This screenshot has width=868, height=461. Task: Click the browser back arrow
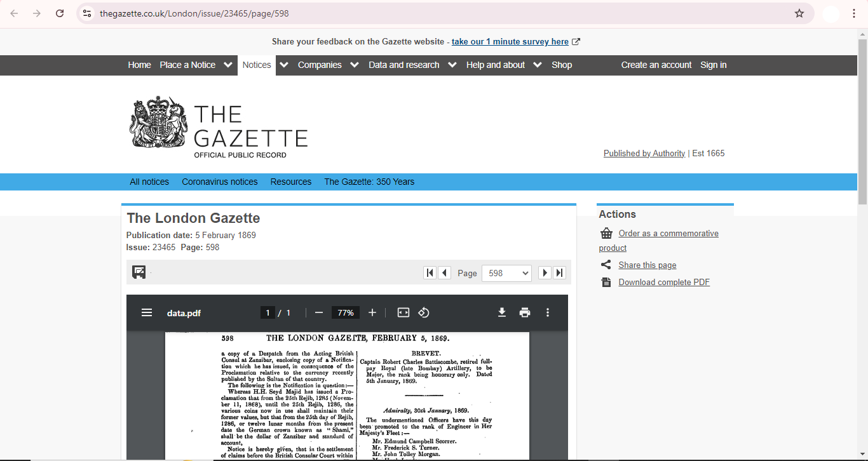pyautogui.click(x=14, y=13)
